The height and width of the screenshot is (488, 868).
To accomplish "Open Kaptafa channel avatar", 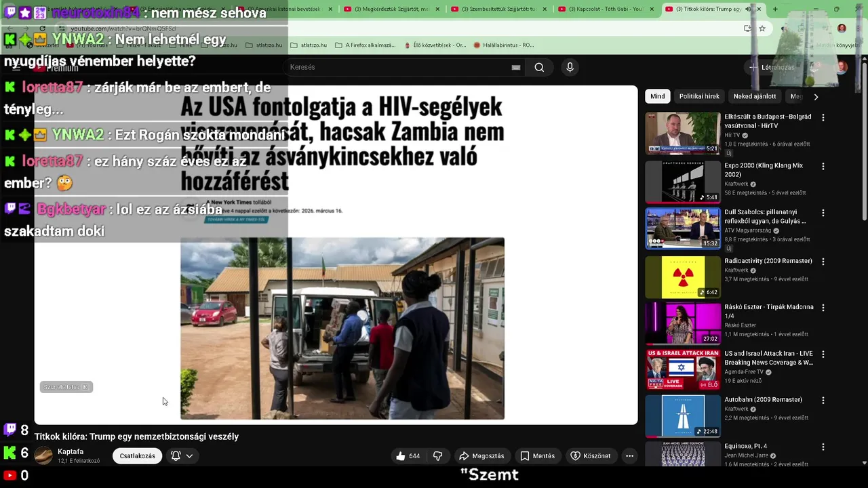I will click(43, 455).
